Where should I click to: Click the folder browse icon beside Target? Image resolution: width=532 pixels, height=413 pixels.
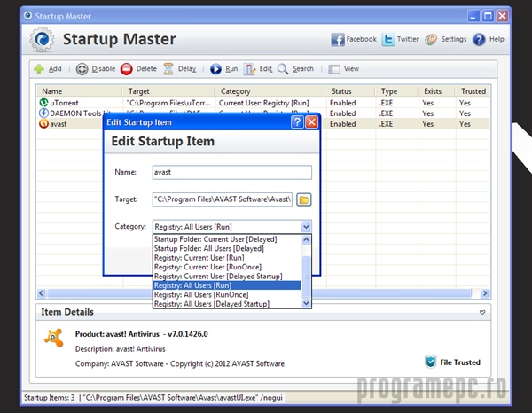click(304, 199)
